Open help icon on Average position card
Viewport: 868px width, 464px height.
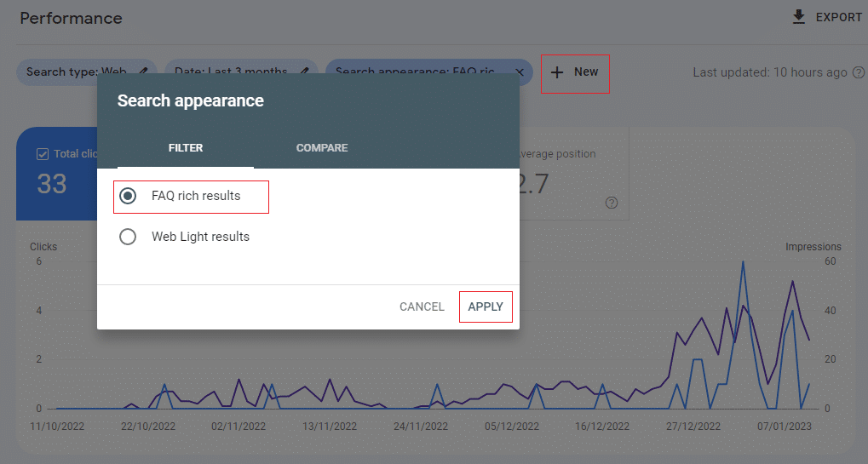(x=611, y=203)
